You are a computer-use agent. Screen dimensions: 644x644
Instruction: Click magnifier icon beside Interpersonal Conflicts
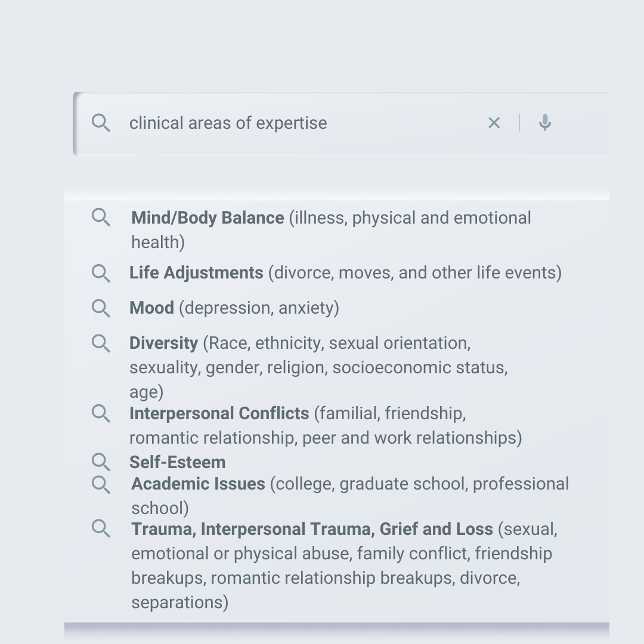pos(101,413)
